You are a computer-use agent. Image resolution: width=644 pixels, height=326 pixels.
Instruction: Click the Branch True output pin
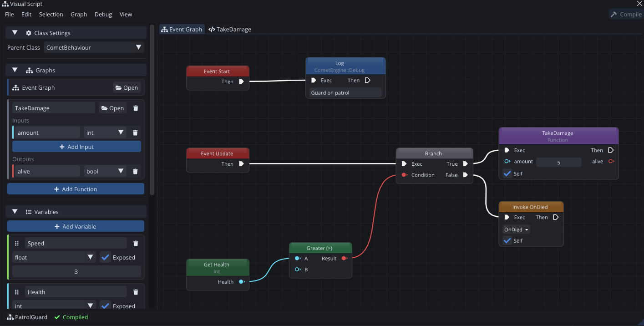[465, 164]
